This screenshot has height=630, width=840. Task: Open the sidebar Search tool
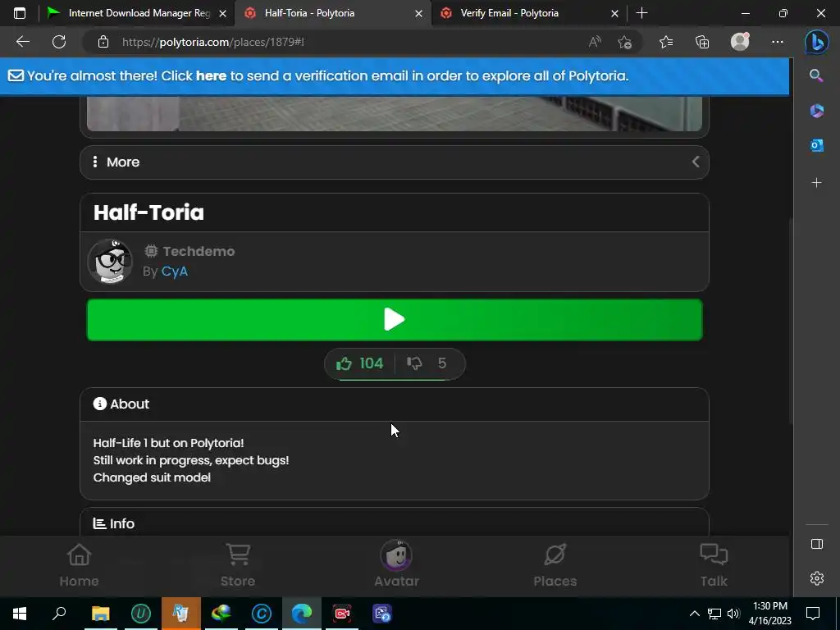click(816, 75)
